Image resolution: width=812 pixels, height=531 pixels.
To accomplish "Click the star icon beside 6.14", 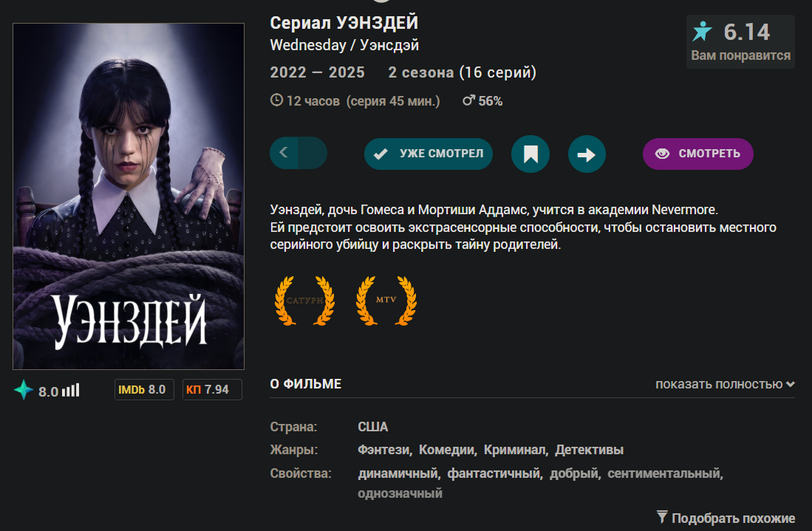I will pyautogui.click(x=702, y=32).
